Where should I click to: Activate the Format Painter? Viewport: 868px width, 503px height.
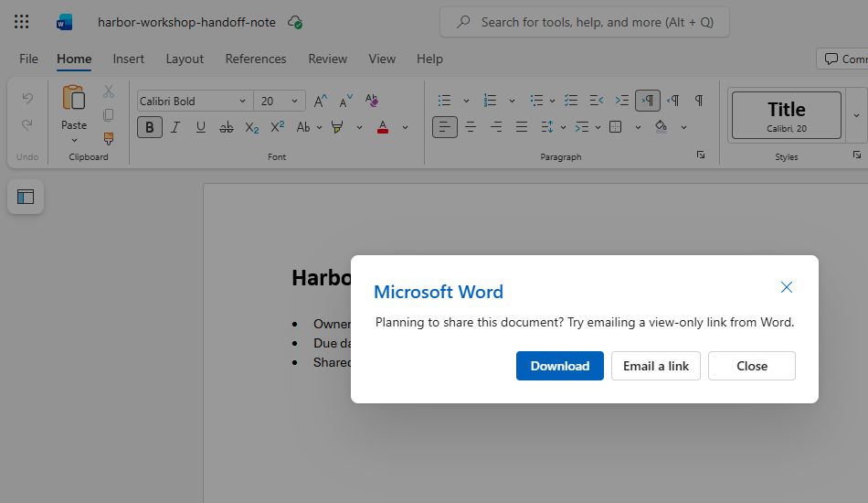(x=109, y=138)
